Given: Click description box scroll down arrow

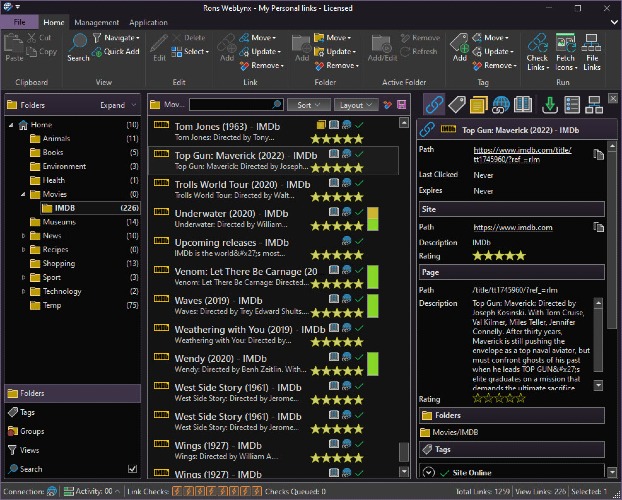Looking at the screenshot, I should click(598, 385).
